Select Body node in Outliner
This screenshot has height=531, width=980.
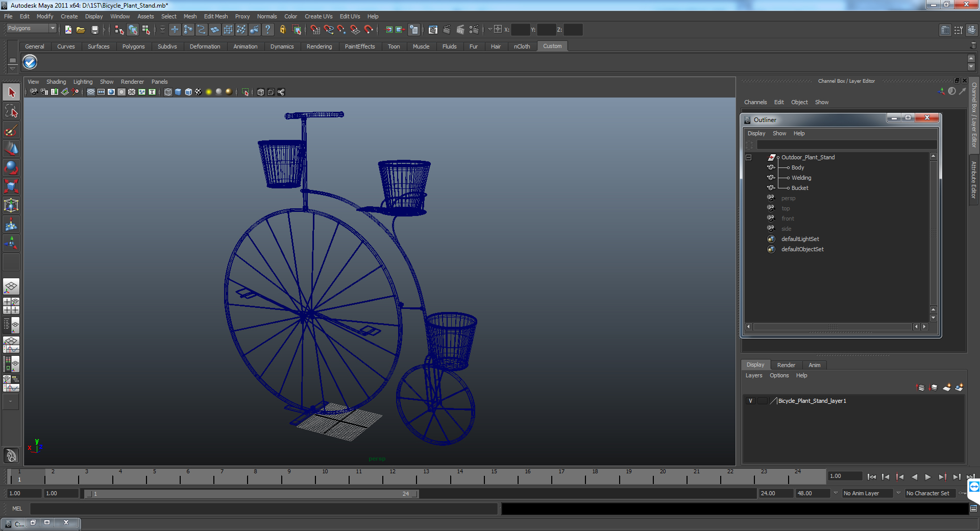pos(798,167)
